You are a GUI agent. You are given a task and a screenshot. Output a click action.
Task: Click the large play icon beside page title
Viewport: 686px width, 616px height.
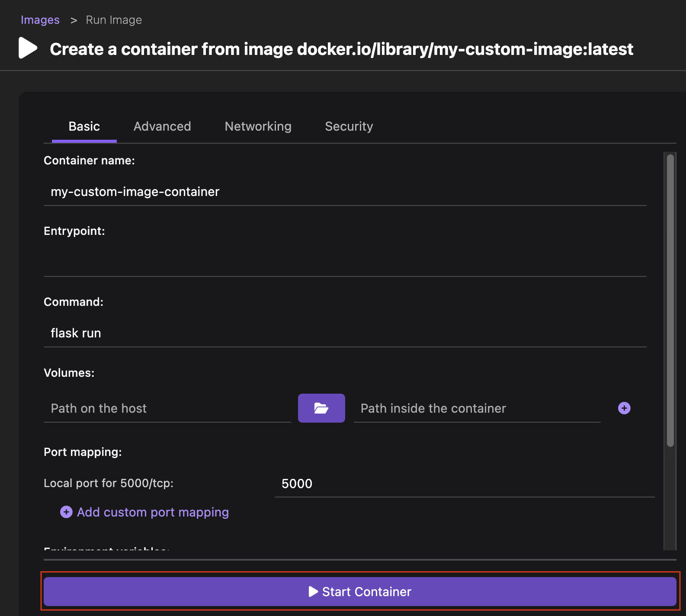point(28,48)
